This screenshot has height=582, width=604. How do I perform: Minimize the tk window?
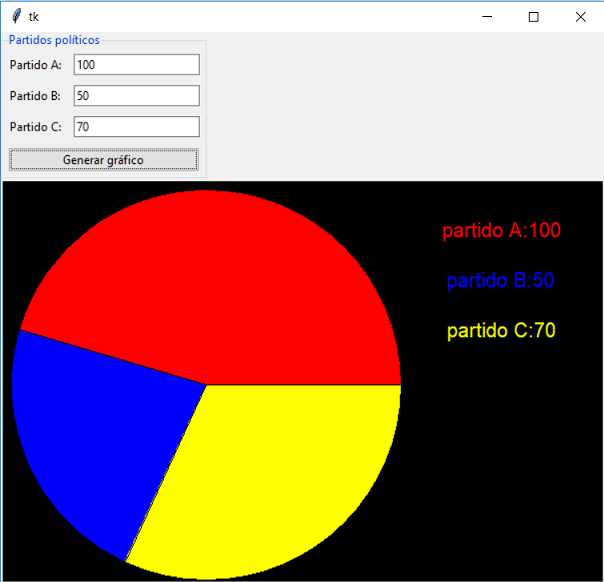487,17
